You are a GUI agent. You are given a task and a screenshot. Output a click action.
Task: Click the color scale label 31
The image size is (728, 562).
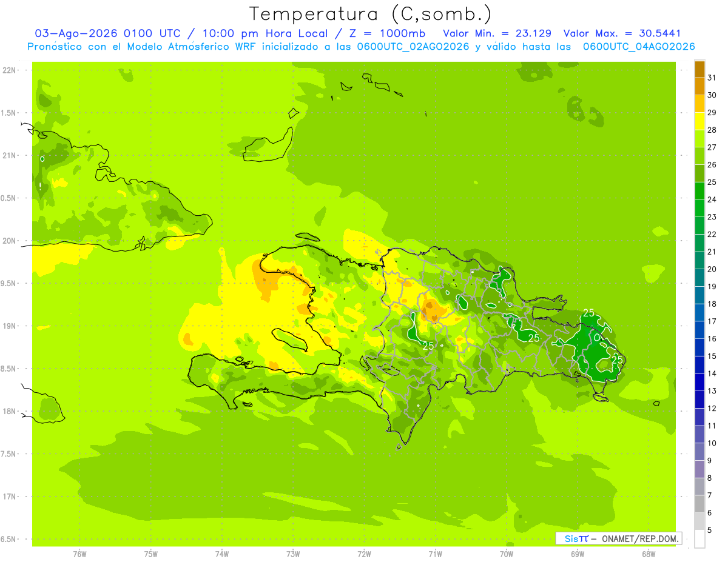[712, 78]
